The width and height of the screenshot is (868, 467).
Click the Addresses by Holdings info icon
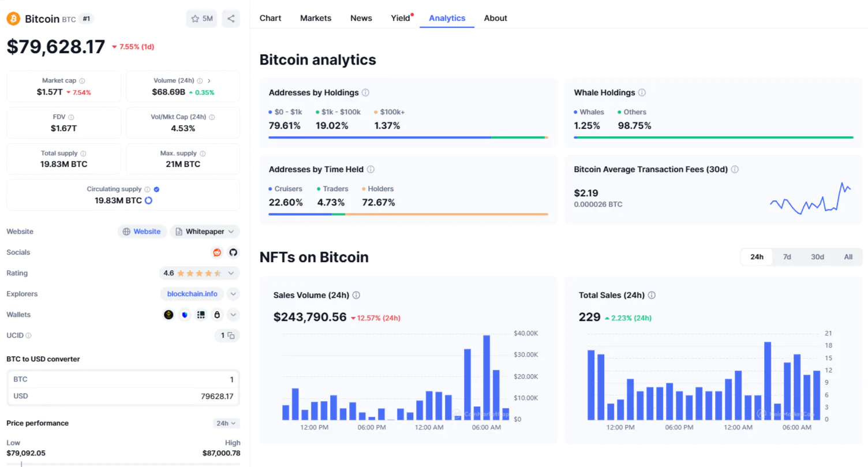365,92
